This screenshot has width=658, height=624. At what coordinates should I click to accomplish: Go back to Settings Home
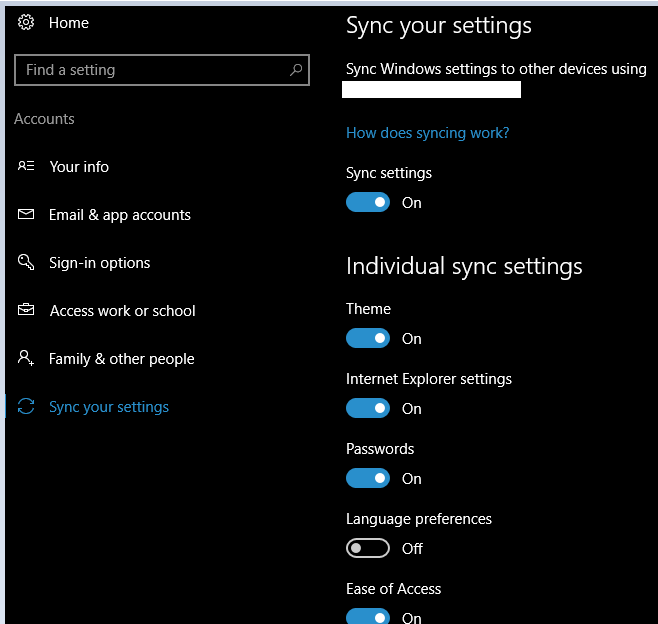[68, 22]
